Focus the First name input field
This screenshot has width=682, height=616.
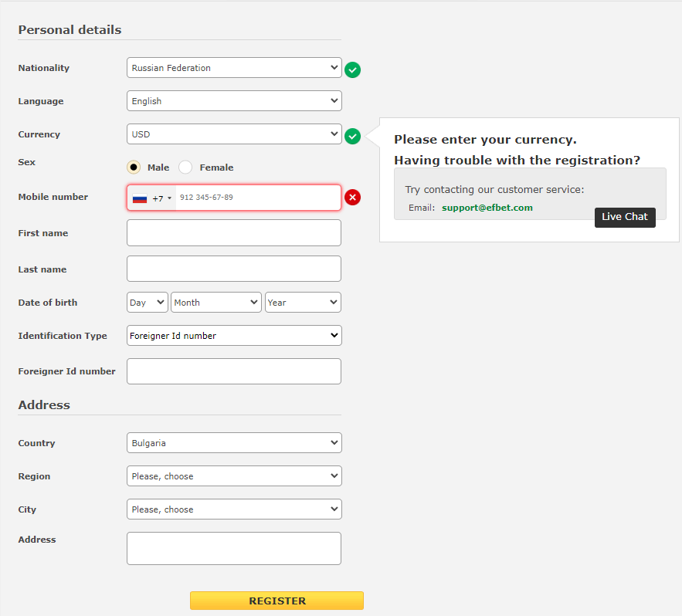coord(234,232)
